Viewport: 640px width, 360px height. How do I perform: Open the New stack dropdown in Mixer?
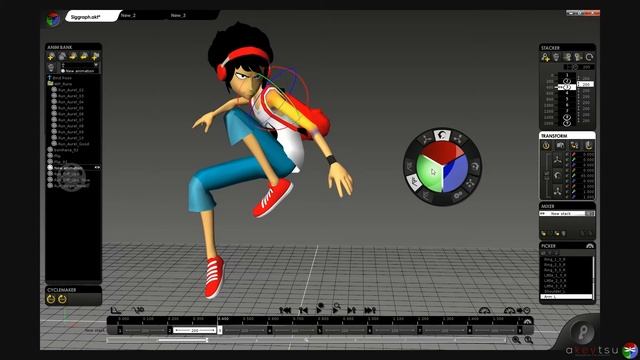pos(590,213)
